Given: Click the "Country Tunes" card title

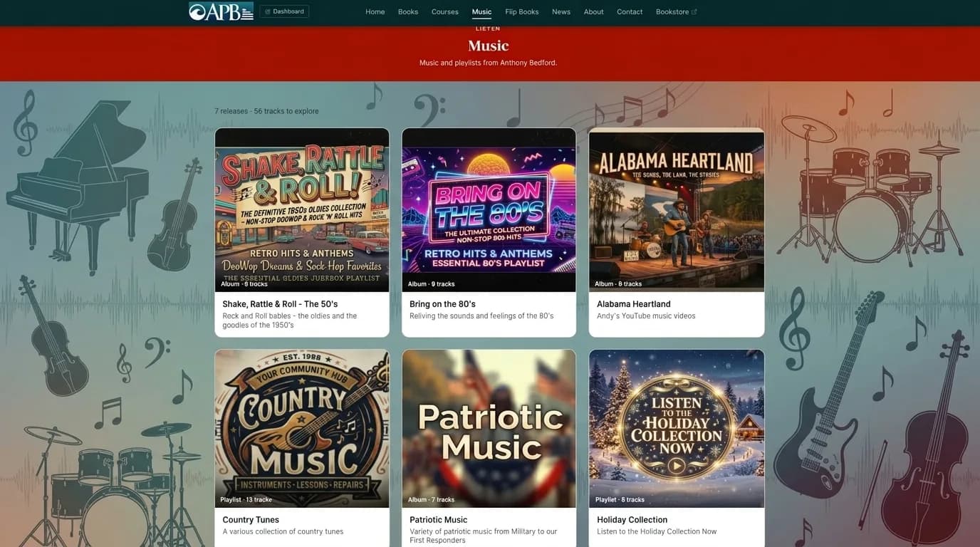Looking at the screenshot, I should pyautogui.click(x=251, y=520).
